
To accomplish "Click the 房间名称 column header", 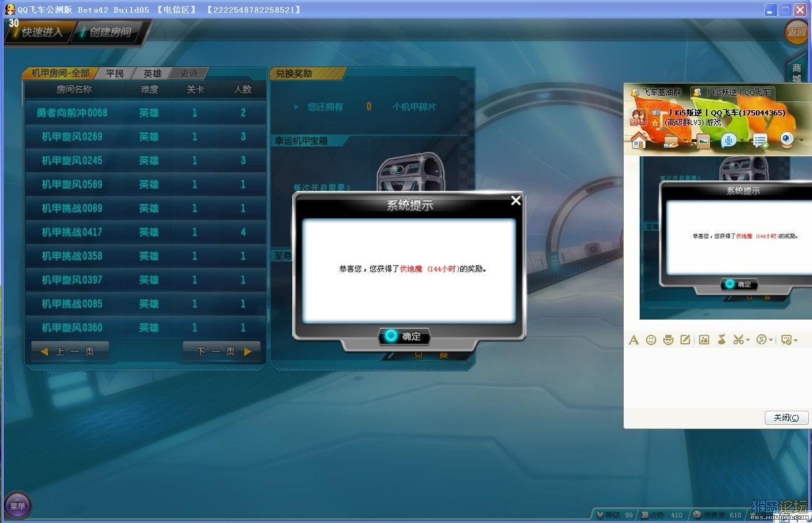I will coord(74,90).
